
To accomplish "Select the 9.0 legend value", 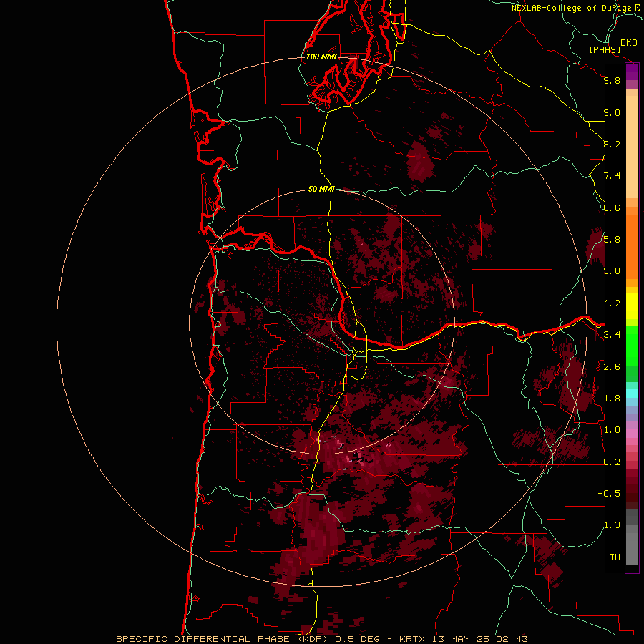I will [612, 112].
